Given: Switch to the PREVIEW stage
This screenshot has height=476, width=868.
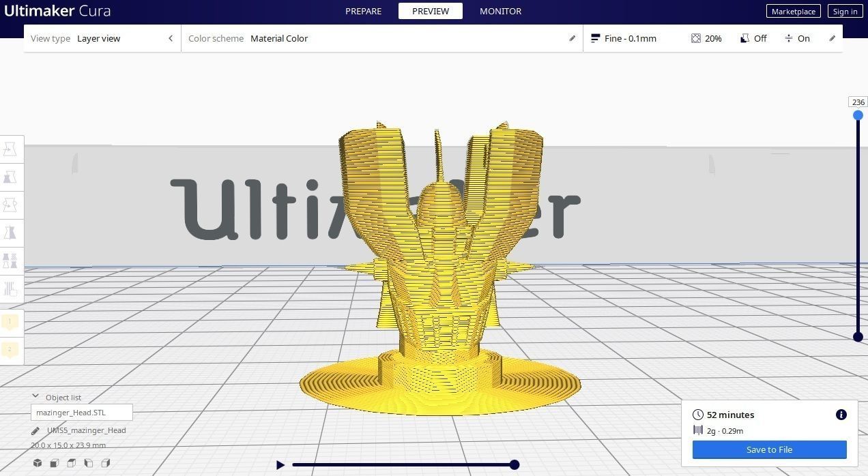Looking at the screenshot, I should 431,11.
